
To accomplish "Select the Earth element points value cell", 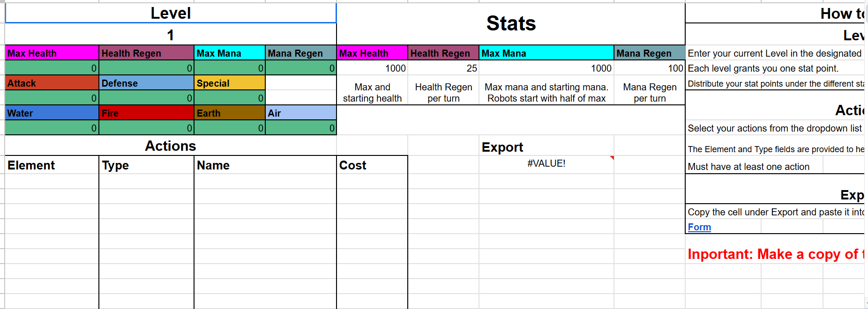I will (x=230, y=128).
